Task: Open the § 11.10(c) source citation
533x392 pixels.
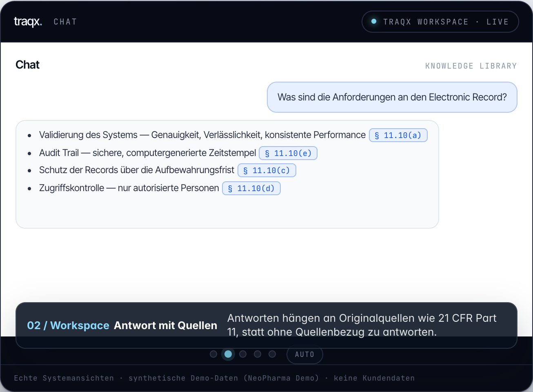Action: click(266, 170)
